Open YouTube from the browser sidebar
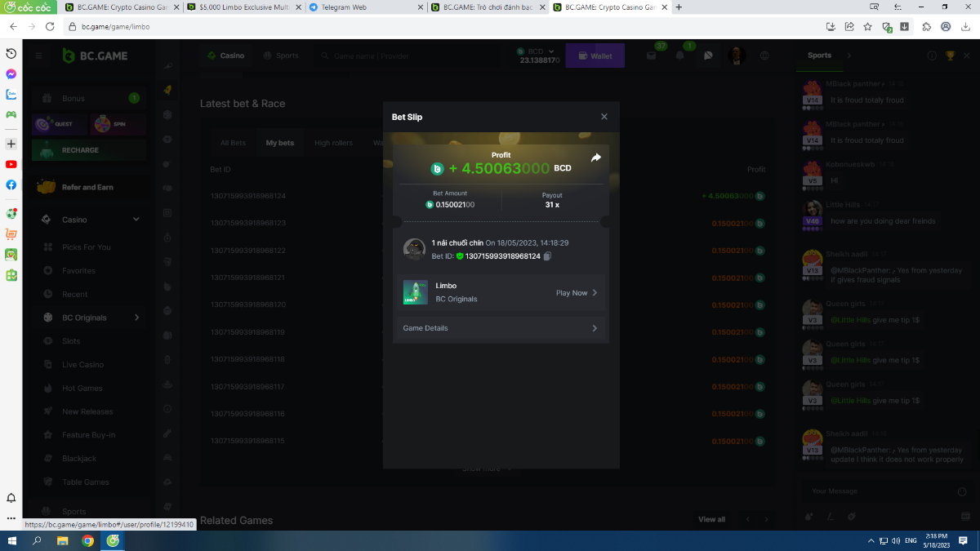Viewport: 980px width, 551px height. point(11,164)
